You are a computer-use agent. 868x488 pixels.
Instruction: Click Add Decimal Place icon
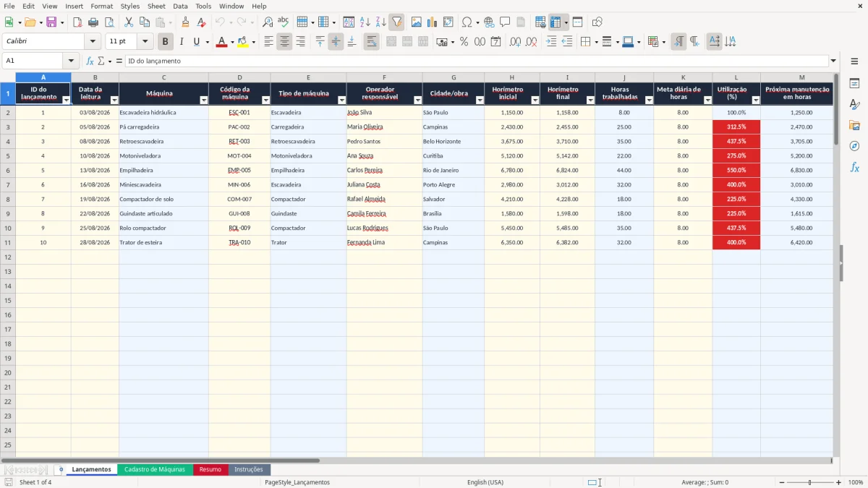click(x=516, y=42)
